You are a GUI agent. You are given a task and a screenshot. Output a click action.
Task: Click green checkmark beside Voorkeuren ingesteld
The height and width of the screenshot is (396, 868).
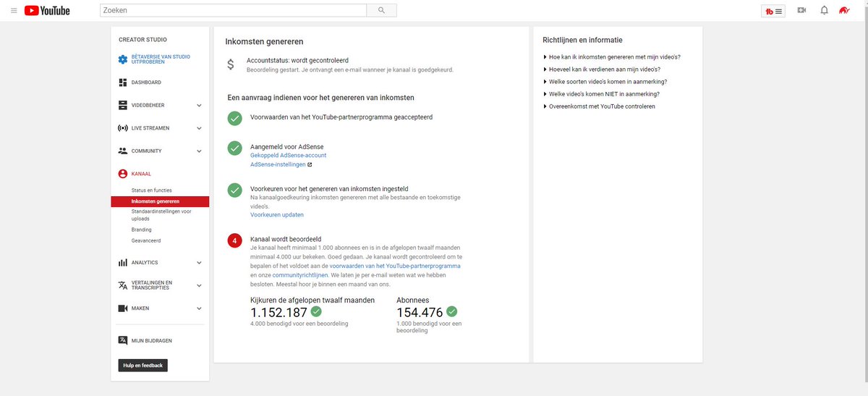[x=234, y=190]
